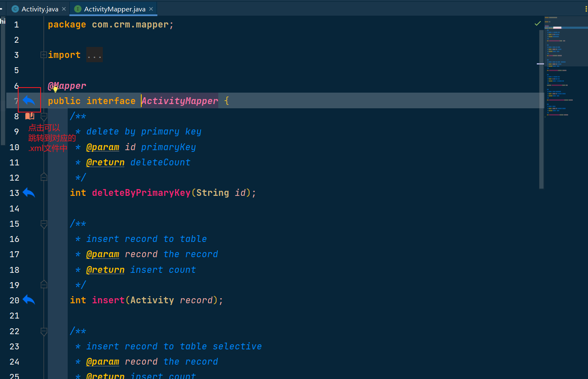Click the @return tag on line 11
Screen dimensions: 588x379
pyautogui.click(x=105, y=162)
